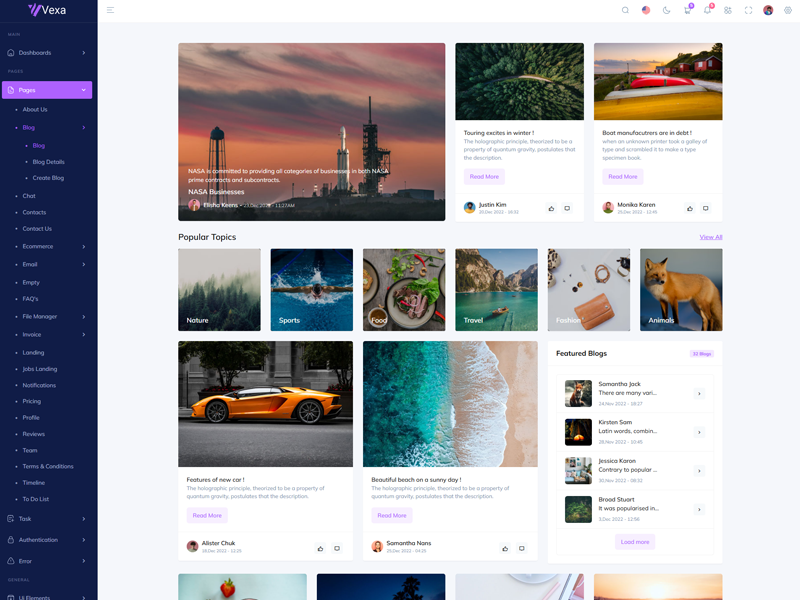Like Justin Kim's post with thumbs-up

coord(551,208)
